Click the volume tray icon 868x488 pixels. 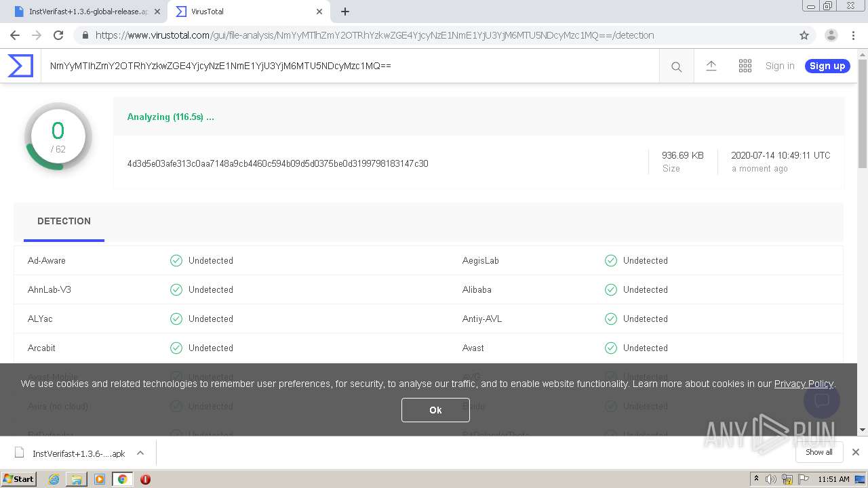click(x=771, y=479)
